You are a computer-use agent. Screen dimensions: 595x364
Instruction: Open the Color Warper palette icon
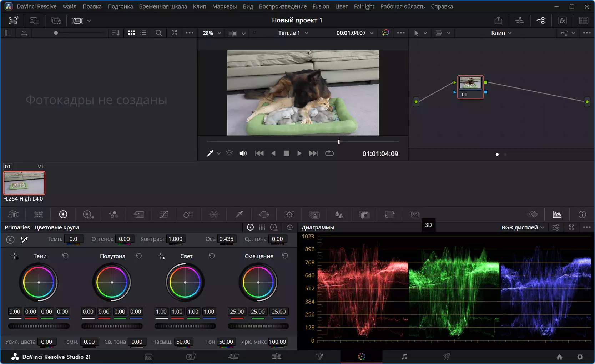(x=214, y=214)
